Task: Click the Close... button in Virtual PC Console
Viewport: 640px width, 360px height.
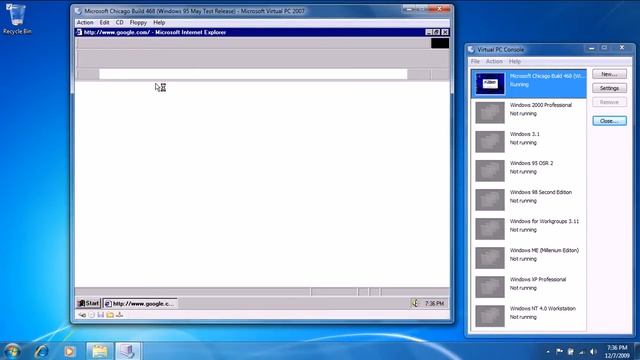Action: pos(609,121)
